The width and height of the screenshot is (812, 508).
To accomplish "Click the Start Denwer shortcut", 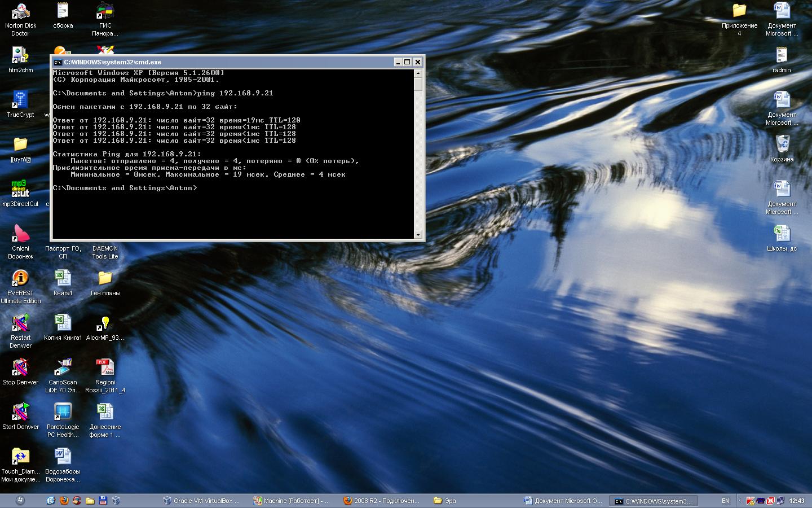I will click(x=20, y=413).
